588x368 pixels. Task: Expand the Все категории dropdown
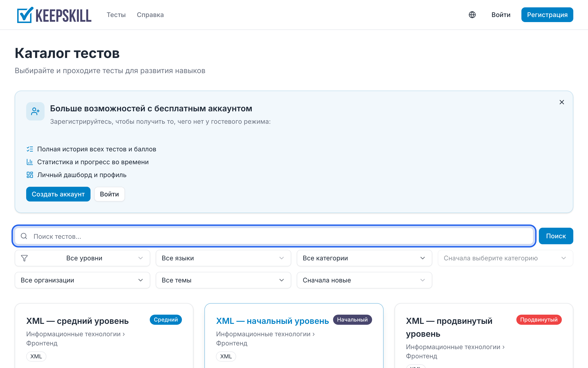coord(365,258)
